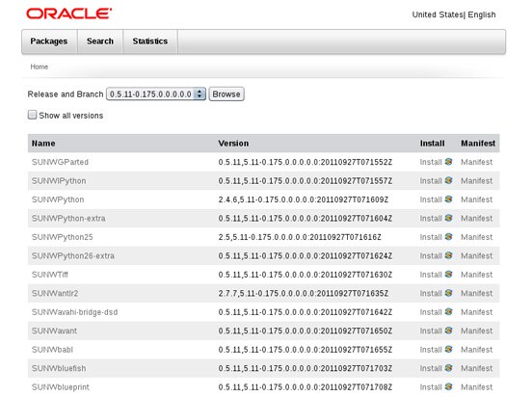Click the Install text link for SUNWTiff

point(431,275)
